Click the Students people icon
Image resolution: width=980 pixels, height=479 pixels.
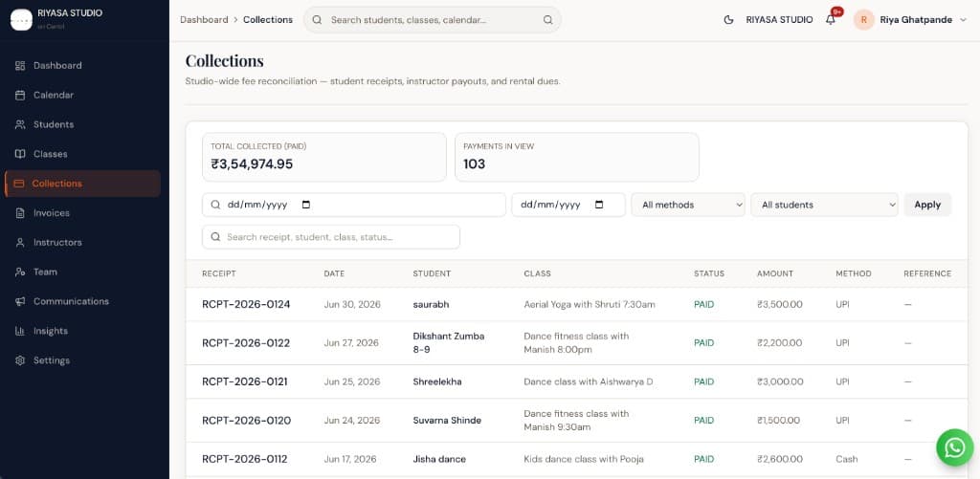(x=20, y=124)
